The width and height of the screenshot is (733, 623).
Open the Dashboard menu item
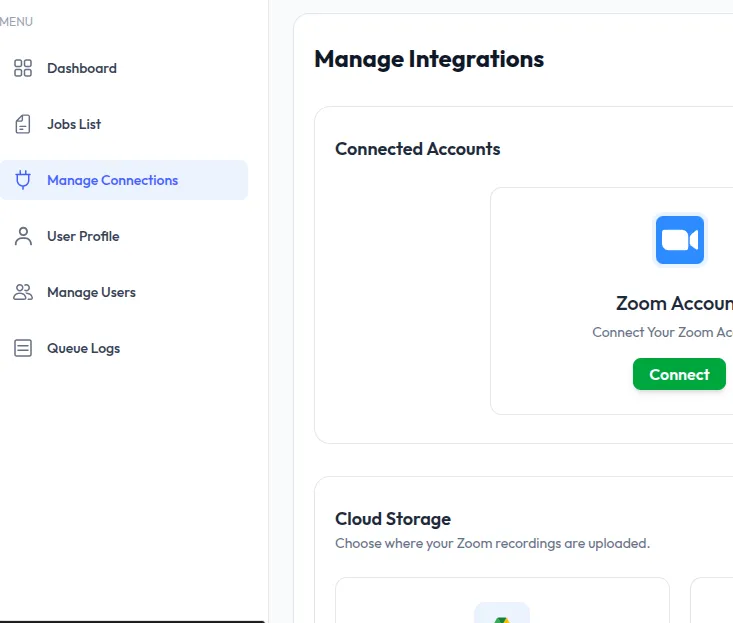124,68
